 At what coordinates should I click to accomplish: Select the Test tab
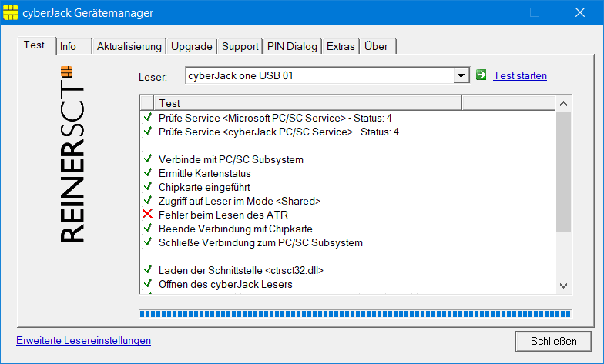(x=37, y=45)
